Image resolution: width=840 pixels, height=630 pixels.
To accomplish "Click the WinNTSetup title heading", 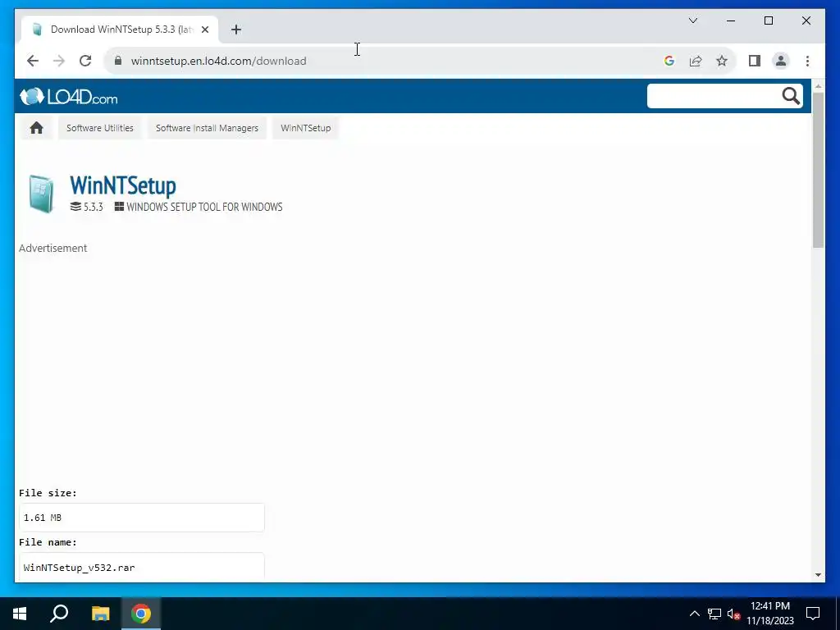I will (123, 186).
